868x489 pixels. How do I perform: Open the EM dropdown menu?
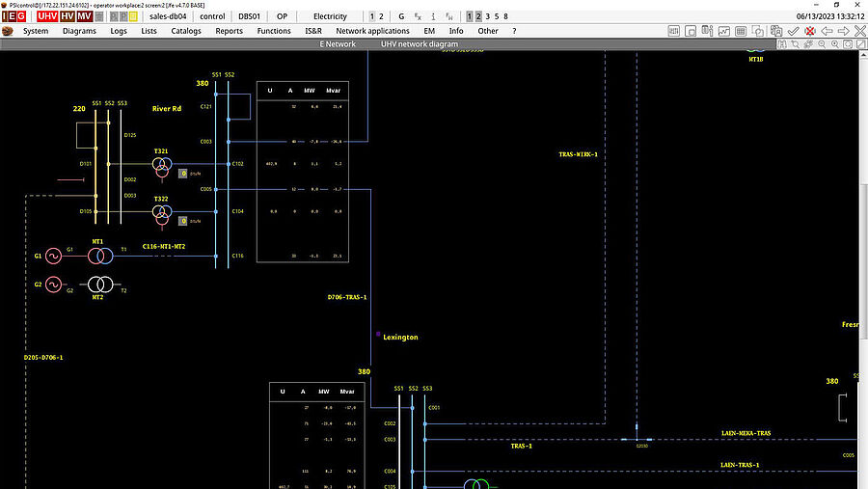click(429, 31)
